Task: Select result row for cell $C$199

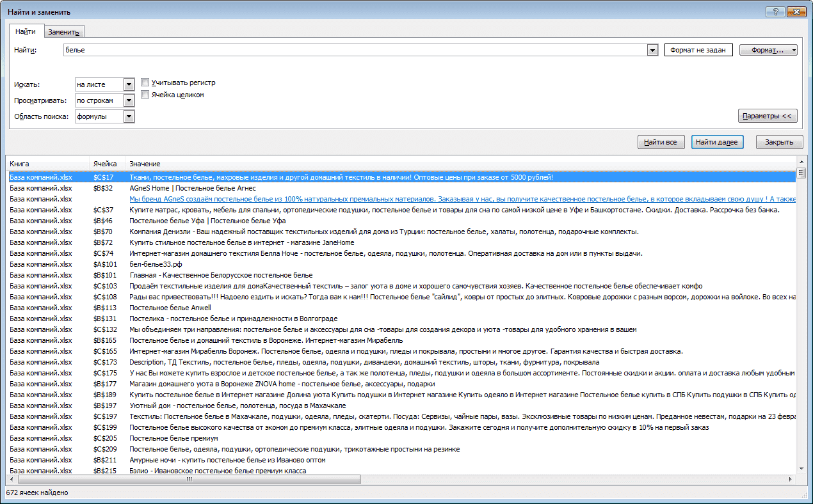Action: 401,427
